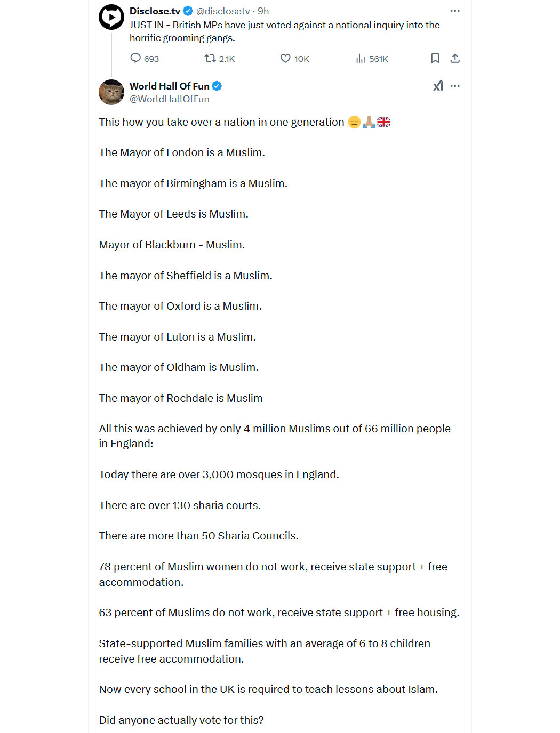This screenshot has width=560, height=733.
Task: Open the @WorldHallOfFun handle link
Action: (170, 99)
